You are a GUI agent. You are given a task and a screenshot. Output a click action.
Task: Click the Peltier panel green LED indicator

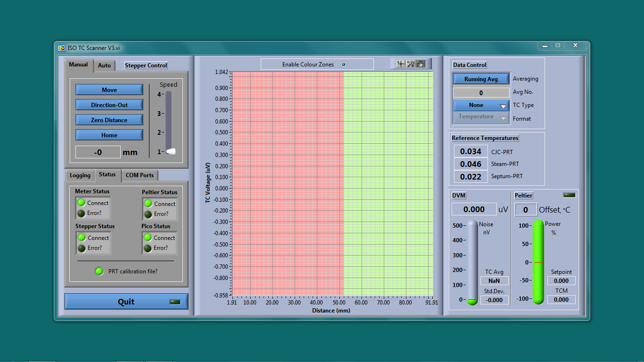(569, 195)
